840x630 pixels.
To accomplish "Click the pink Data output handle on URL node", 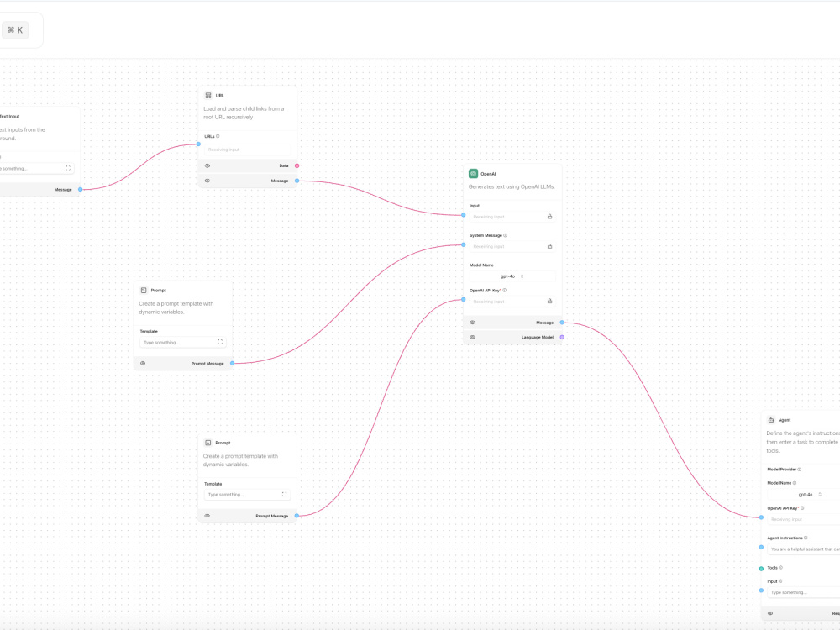I will [297, 165].
